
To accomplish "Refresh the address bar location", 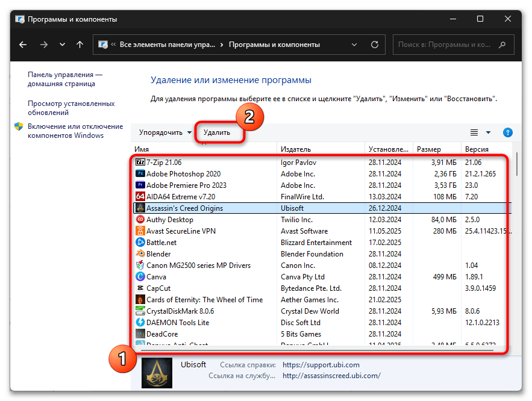I will point(375,45).
